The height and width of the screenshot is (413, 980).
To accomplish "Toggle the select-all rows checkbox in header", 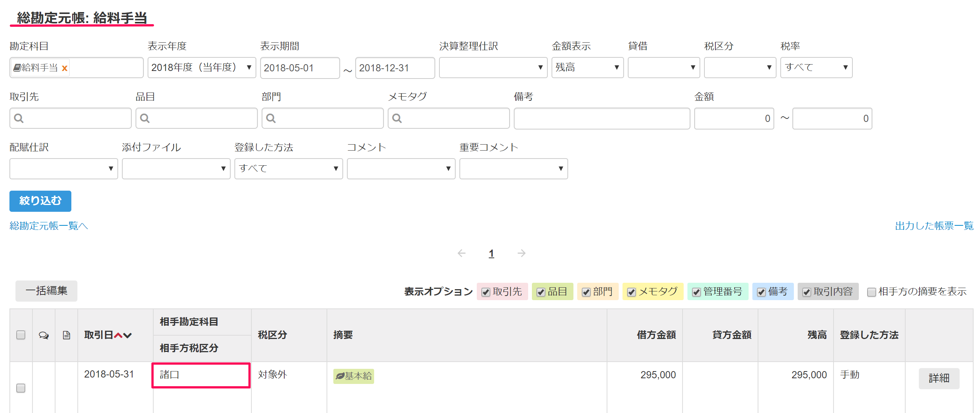I will (x=21, y=334).
